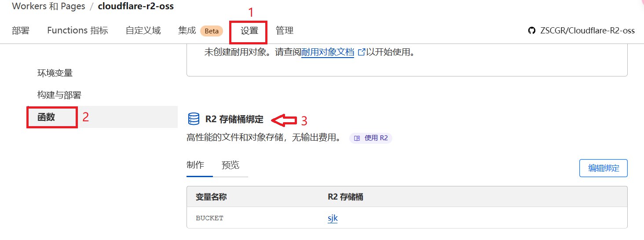Click the red arrow annotation
644x240 pixels.
click(284, 120)
